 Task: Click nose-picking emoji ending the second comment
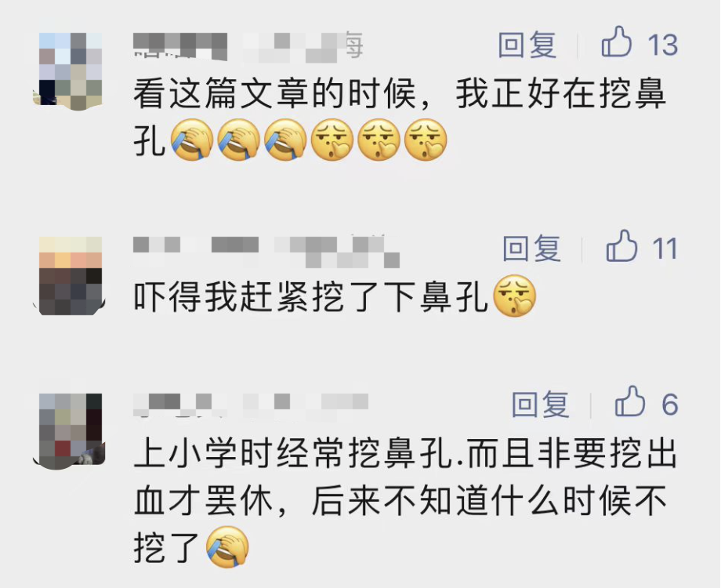(515, 297)
